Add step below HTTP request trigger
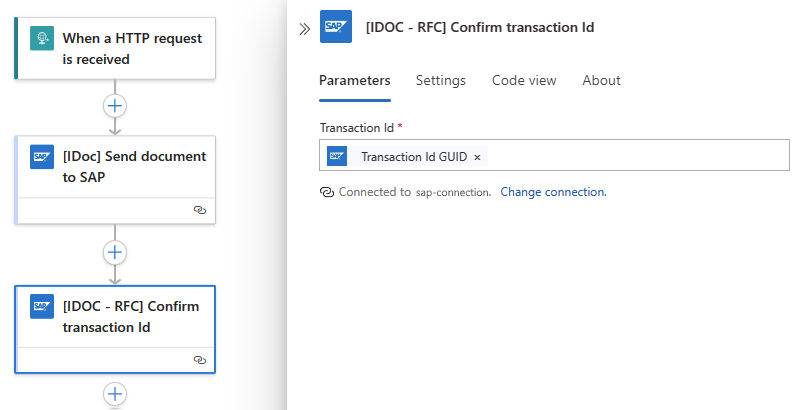This screenshot has height=410, width=800. (x=115, y=104)
